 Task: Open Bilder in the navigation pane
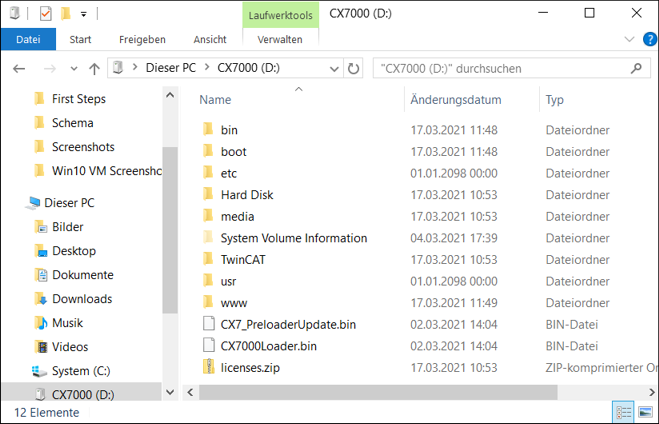click(x=67, y=227)
